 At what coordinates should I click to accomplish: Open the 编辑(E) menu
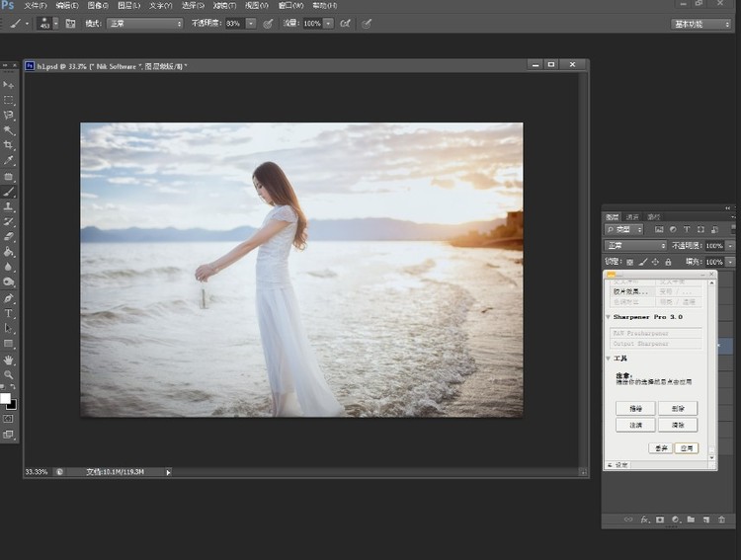pyautogui.click(x=67, y=6)
